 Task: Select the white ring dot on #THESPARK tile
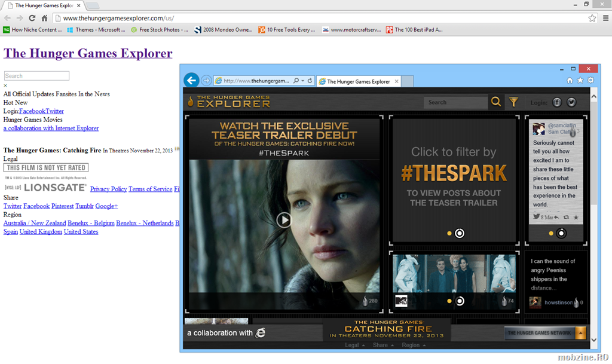[x=460, y=233]
